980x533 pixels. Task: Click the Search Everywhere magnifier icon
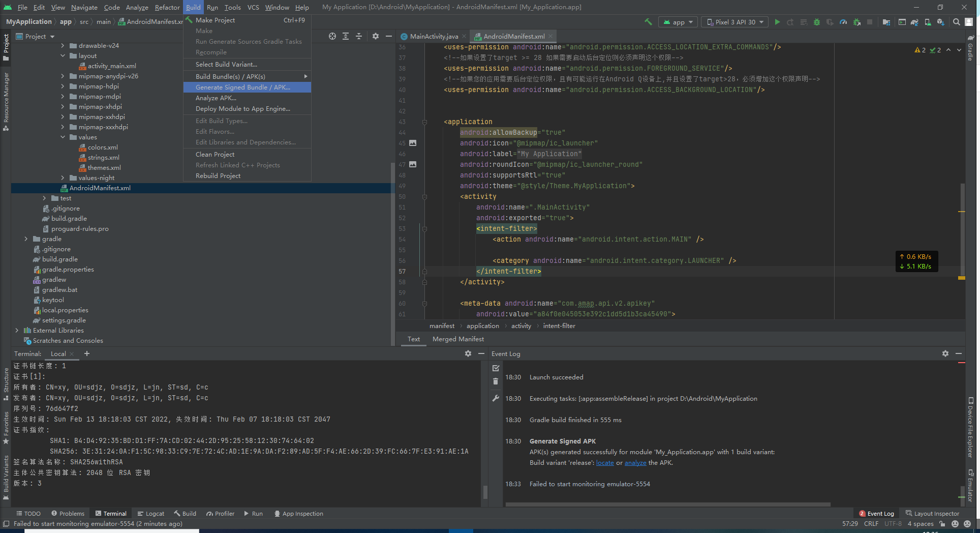(x=957, y=22)
